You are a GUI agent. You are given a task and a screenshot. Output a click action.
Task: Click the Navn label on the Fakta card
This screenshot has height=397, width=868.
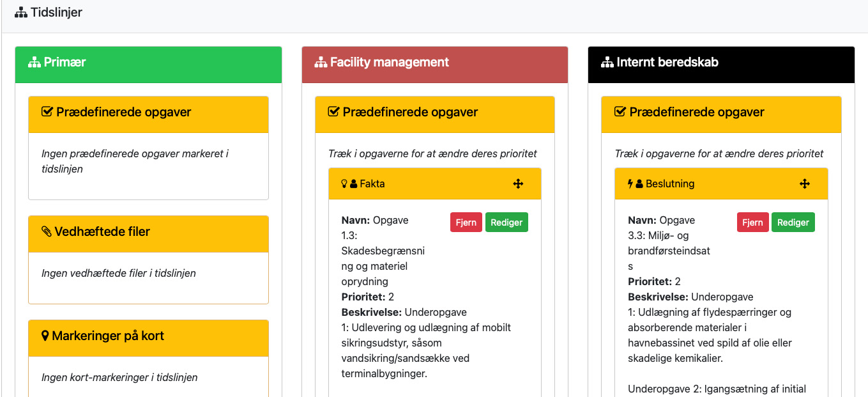pyautogui.click(x=356, y=220)
